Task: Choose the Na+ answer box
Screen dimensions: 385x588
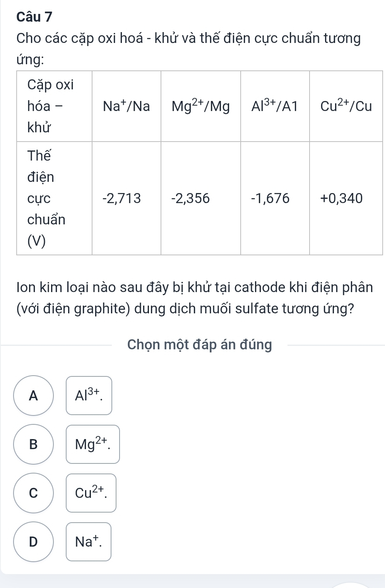Action: 89,542
